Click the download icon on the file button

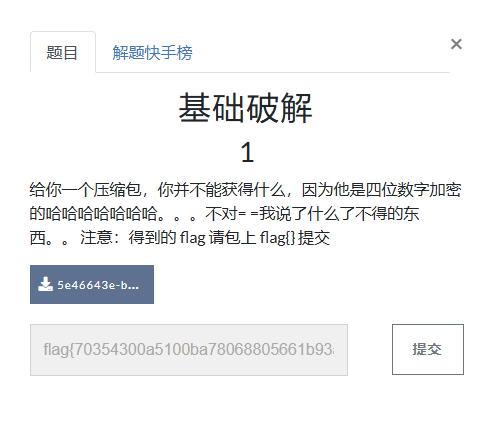pyautogui.click(x=45, y=284)
